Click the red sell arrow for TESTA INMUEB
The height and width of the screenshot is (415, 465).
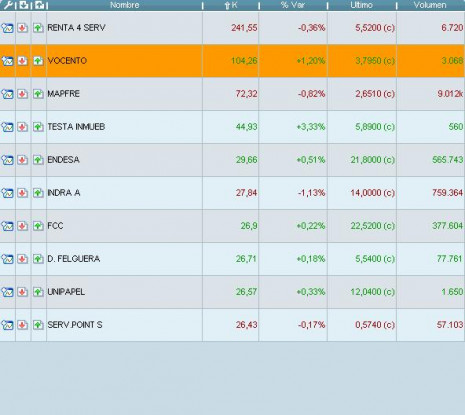(23, 127)
